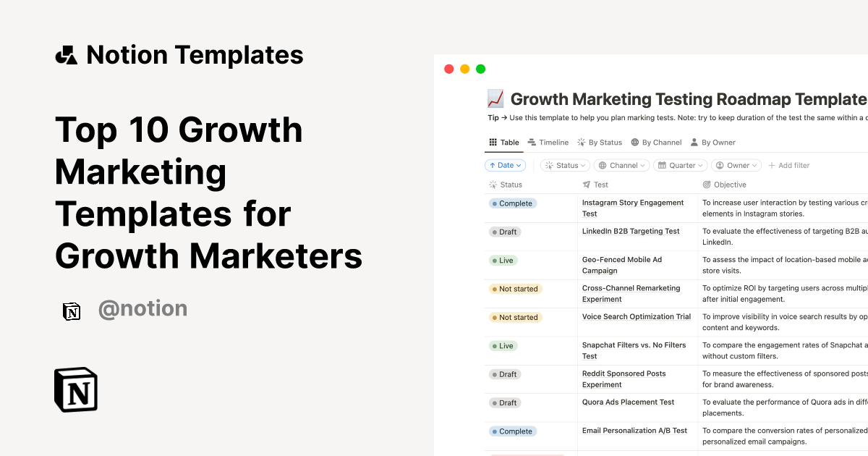Click the Table view grid icon
The height and width of the screenshot is (456, 868).
493,142
